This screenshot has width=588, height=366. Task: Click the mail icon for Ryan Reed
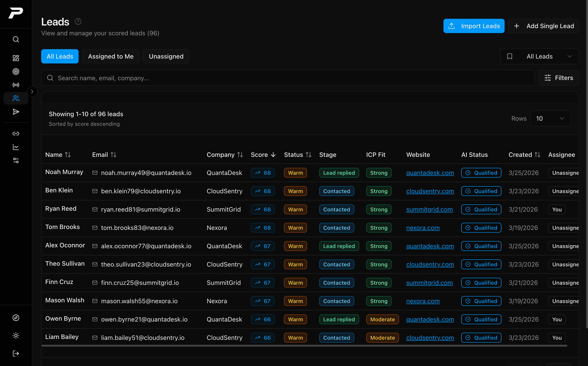coord(95,209)
